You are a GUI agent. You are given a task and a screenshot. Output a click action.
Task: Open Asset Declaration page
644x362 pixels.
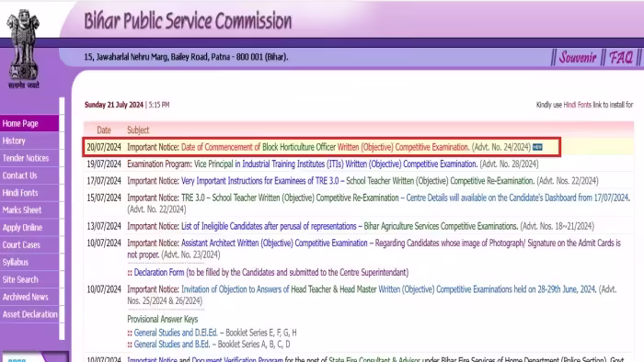29,314
